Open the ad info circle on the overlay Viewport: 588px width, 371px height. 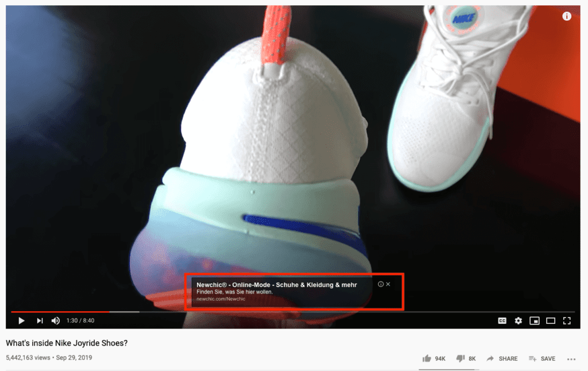pos(380,284)
